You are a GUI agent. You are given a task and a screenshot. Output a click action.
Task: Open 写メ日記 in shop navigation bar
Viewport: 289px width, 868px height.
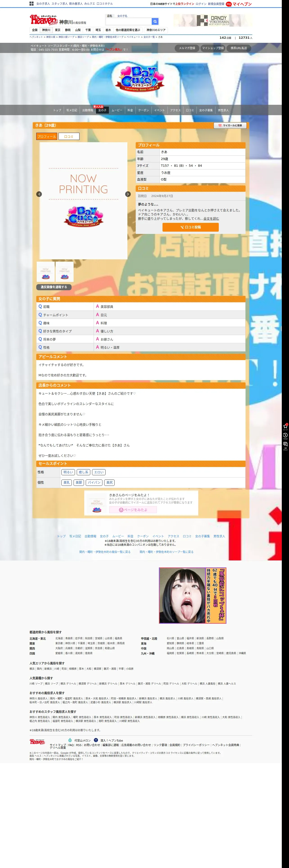click(72, 110)
